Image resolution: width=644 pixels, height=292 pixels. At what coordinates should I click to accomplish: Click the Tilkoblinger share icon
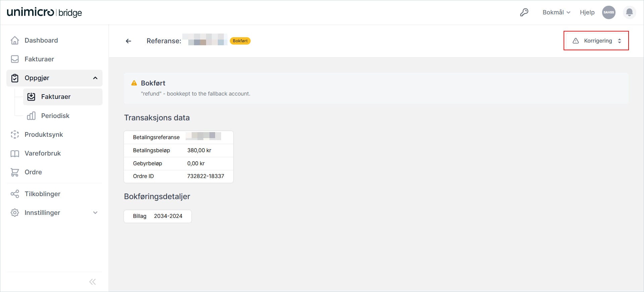click(x=15, y=194)
